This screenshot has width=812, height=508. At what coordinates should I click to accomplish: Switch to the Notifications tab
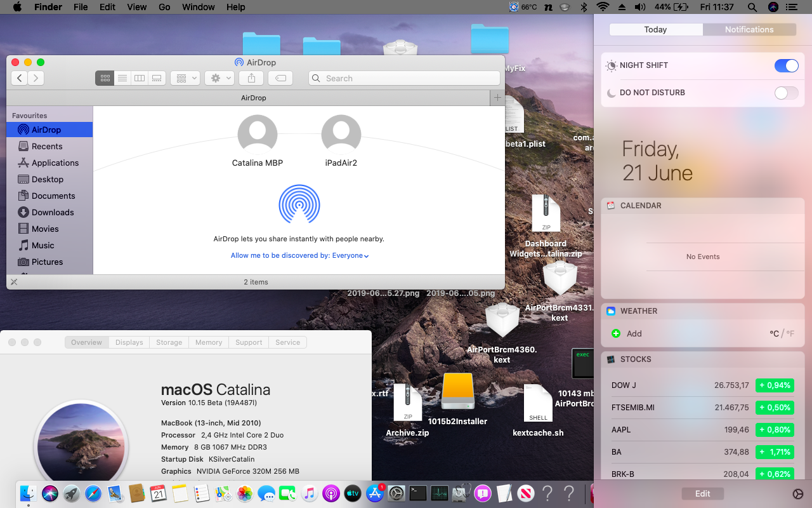pyautogui.click(x=749, y=29)
